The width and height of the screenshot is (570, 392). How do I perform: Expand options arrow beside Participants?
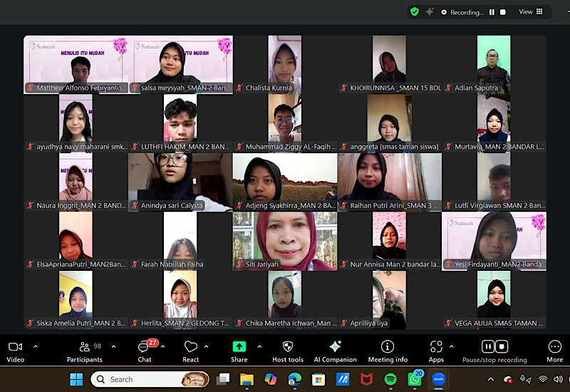point(114,346)
